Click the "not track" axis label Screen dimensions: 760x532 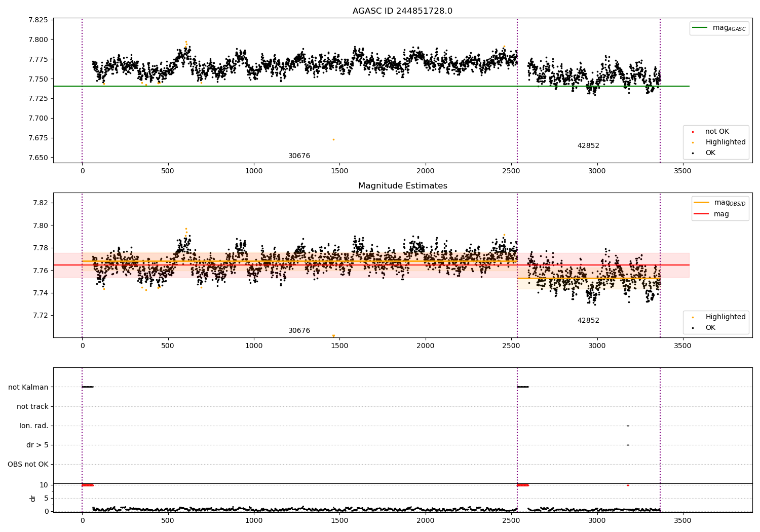pos(32,406)
